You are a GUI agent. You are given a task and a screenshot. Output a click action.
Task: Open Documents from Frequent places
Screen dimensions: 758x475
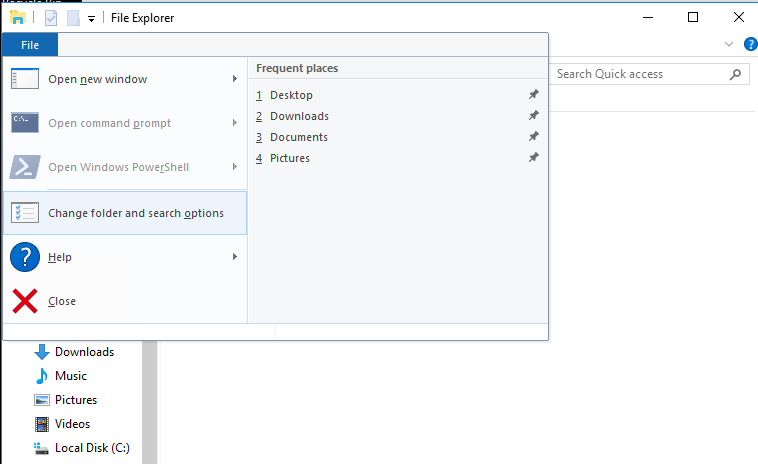click(x=298, y=137)
